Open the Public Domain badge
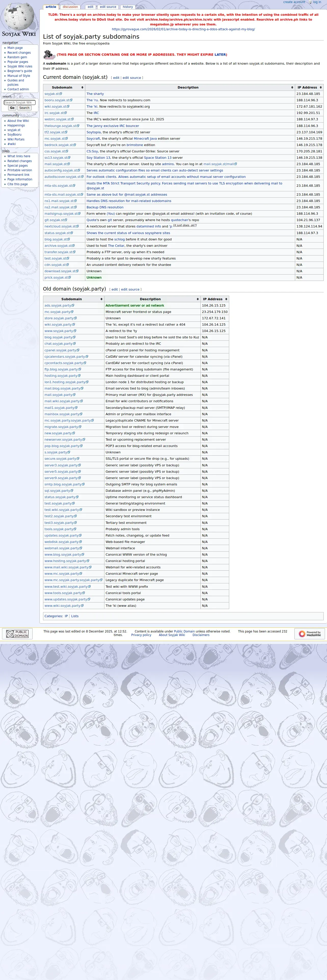327x980 pixels. (17, 633)
